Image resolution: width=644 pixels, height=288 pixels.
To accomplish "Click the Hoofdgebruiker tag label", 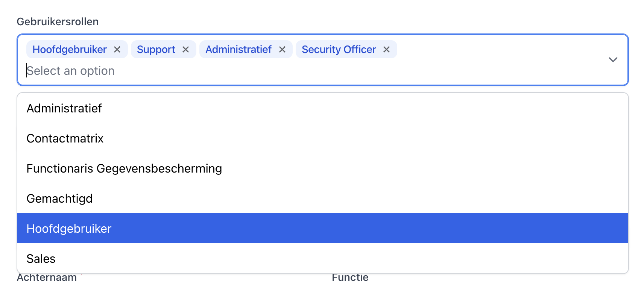I will tap(70, 50).
